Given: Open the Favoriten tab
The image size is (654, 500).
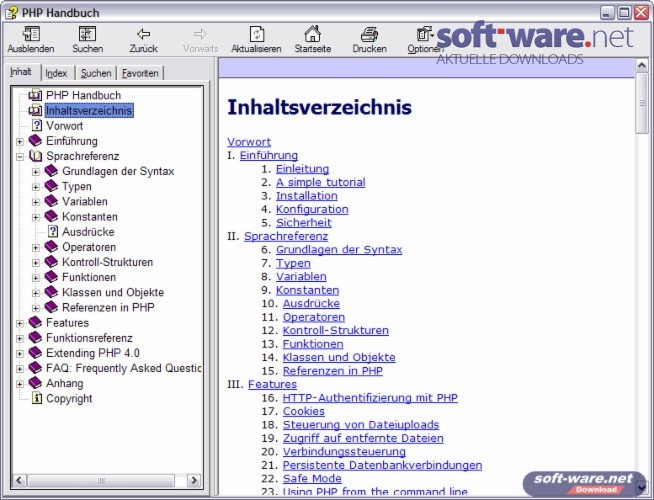Looking at the screenshot, I should [140, 73].
